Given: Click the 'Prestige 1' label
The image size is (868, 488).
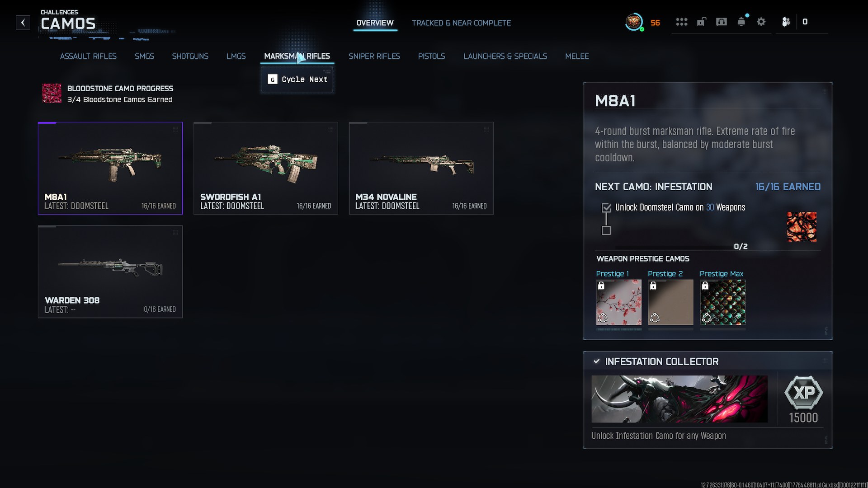Looking at the screenshot, I should click(613, 274).
